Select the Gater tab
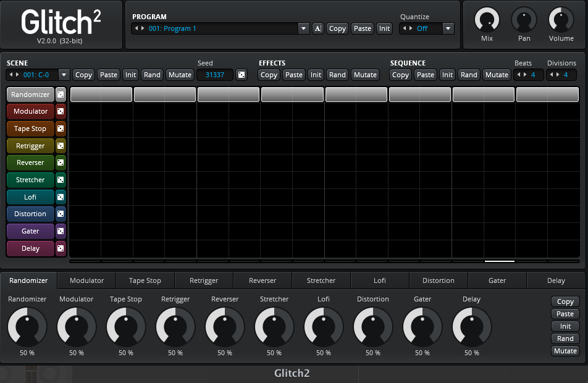The width and height of the screenshot is (588, 383). [x=497, y=280]
